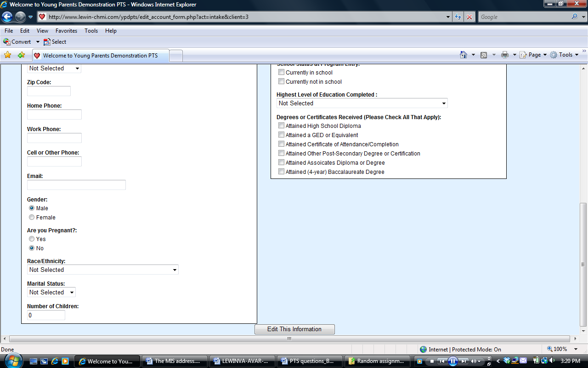Open Highest Level of Education Completed dropdown
This screenshot has width=588, height=368.
click(x=362, y=103)
